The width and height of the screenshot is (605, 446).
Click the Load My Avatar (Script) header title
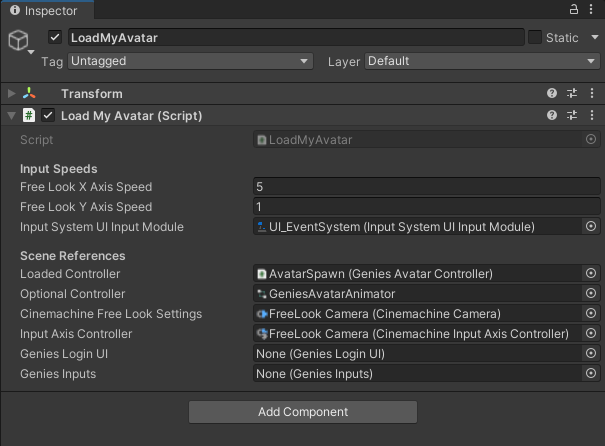132,116
